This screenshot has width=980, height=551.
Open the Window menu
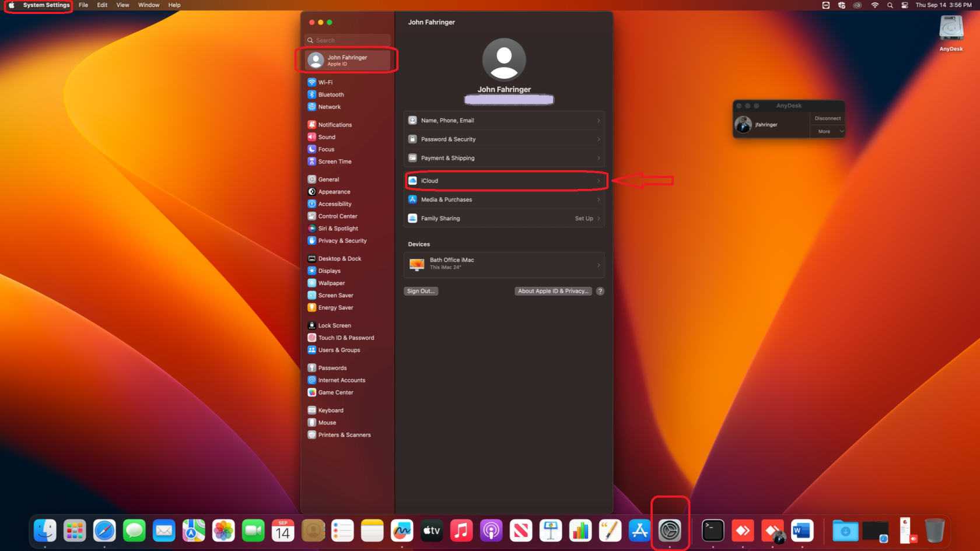(149, 5)
